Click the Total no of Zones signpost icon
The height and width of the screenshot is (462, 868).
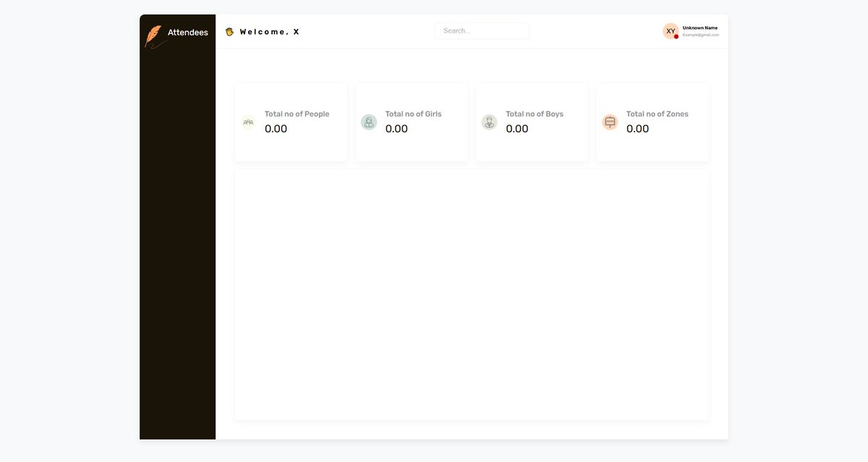pyautogui.click(x=610, y=122)
